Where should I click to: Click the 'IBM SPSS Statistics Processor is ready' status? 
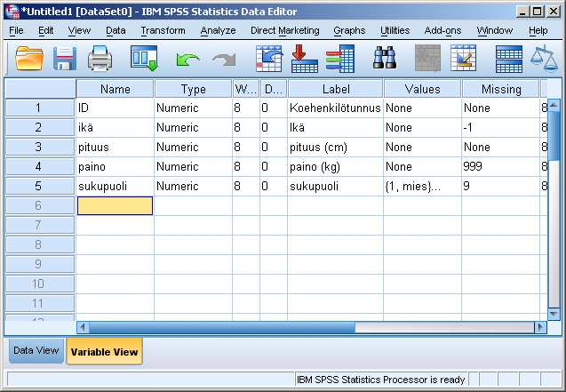[x=381, y=380]
